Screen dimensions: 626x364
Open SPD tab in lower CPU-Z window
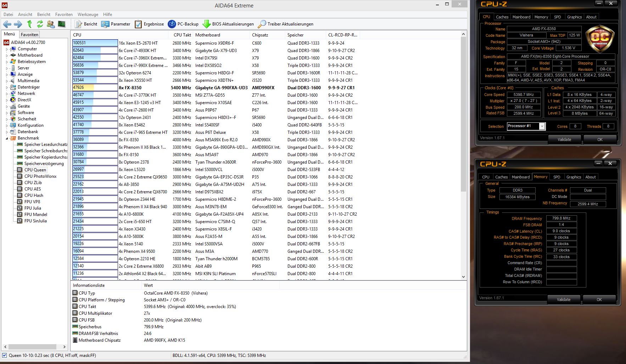557,177
